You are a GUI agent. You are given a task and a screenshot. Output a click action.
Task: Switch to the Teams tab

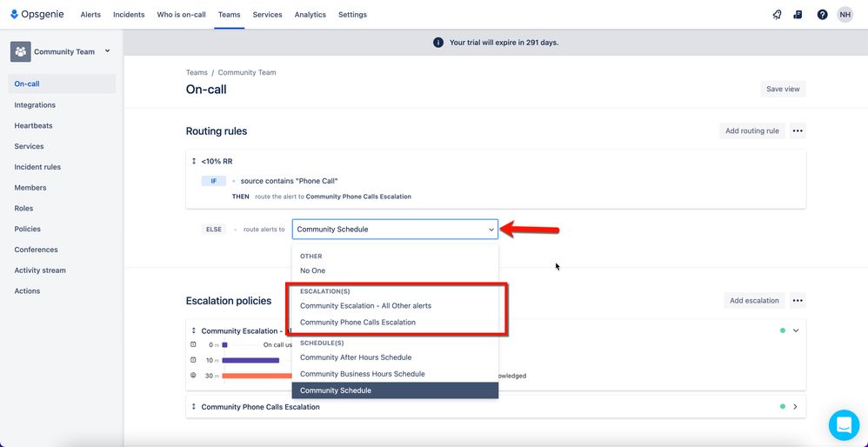(230, 15)
